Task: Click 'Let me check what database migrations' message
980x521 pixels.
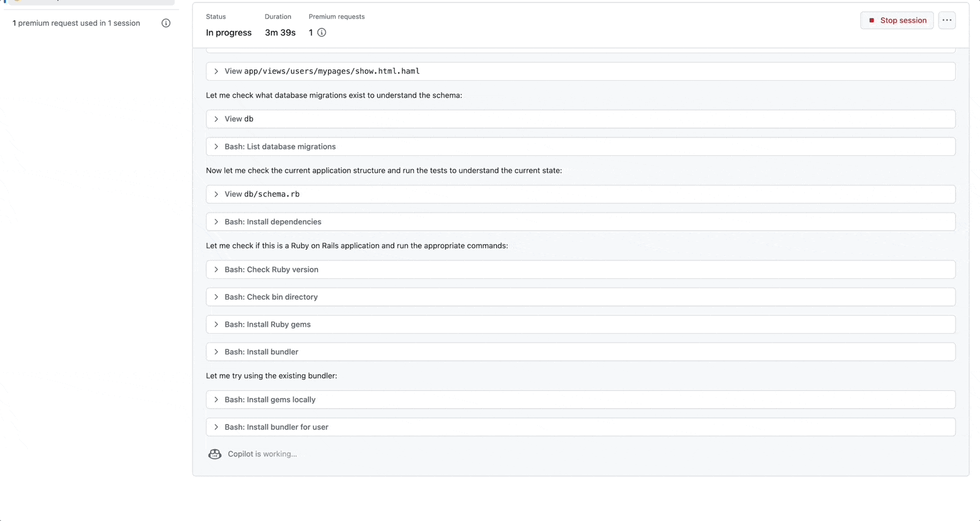Action: [334, 95]
